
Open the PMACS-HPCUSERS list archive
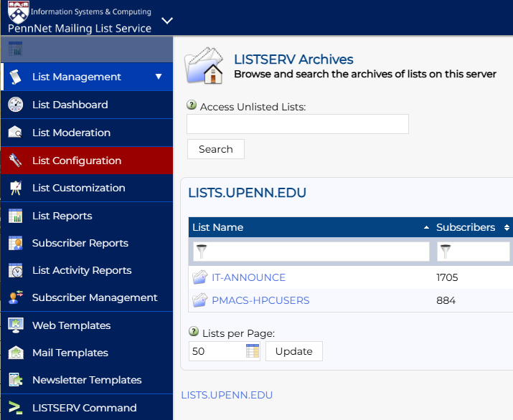coord(260,300)
